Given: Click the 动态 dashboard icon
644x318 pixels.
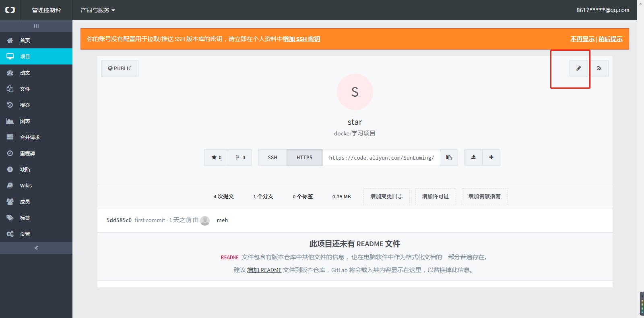Looking at the screenshot, I should coord(10,73).
